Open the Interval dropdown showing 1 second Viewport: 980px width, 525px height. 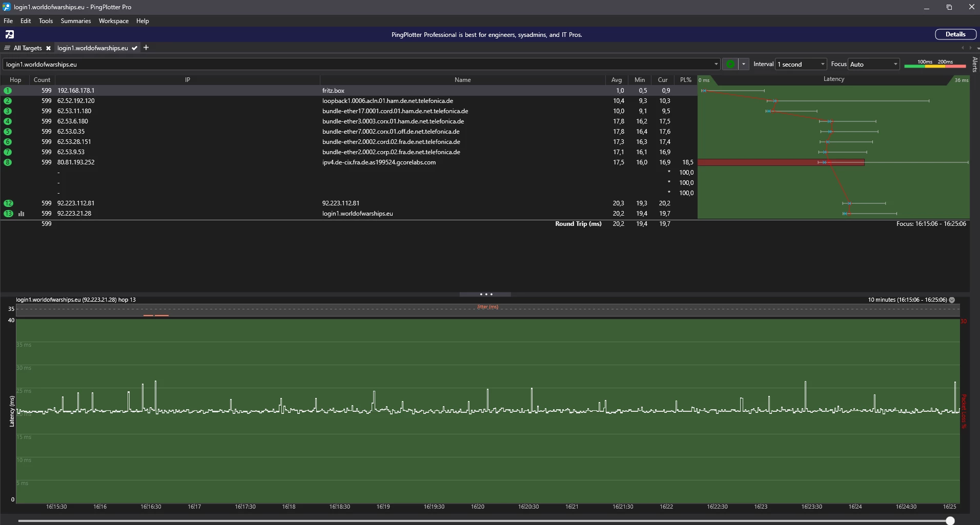(801, 64)
